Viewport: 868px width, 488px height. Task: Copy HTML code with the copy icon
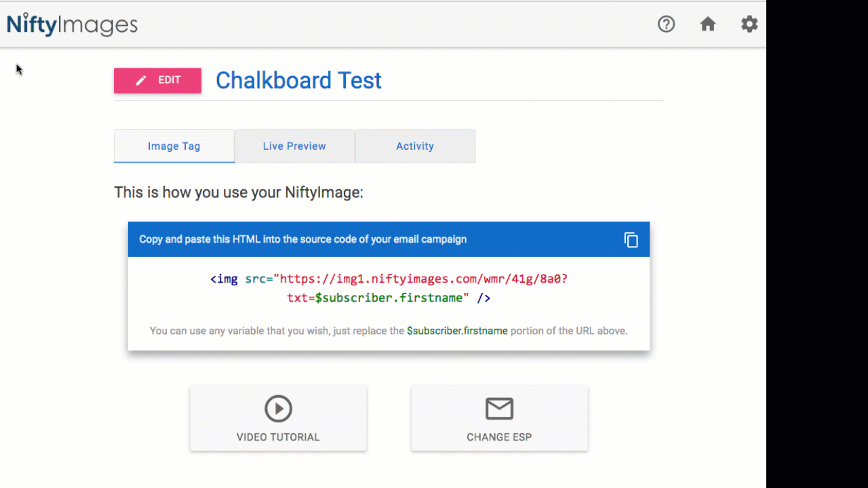pyautogui.click(x=631, y=240)
